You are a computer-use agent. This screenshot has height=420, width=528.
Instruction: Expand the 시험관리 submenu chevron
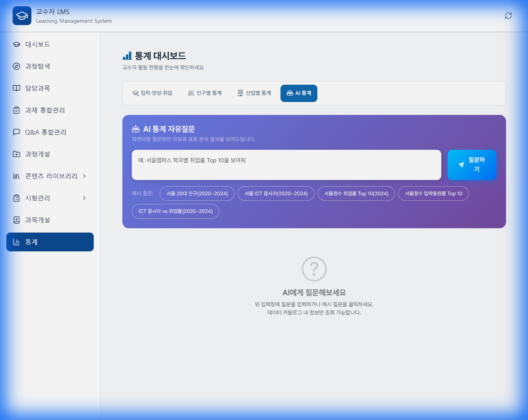[x=84, y=198]
